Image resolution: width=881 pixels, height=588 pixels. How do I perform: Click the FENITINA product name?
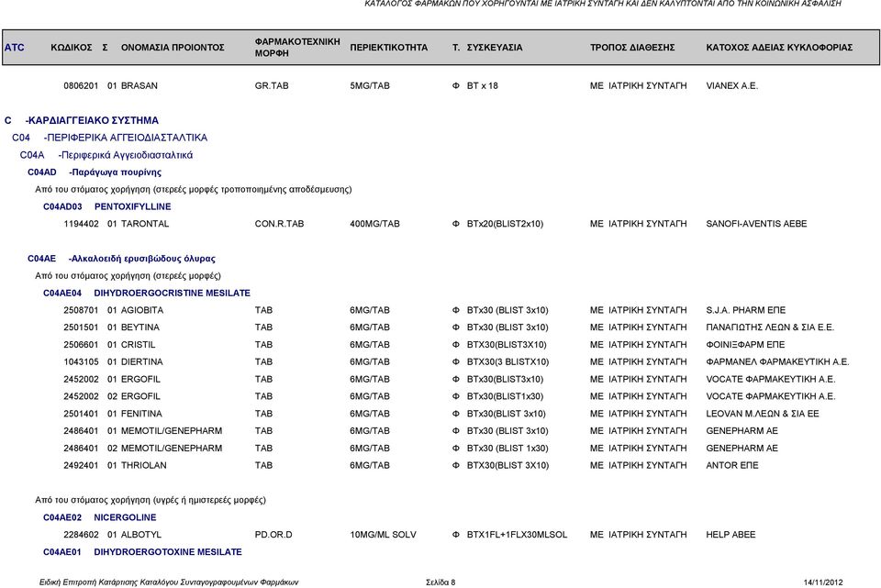pos(141,414)
